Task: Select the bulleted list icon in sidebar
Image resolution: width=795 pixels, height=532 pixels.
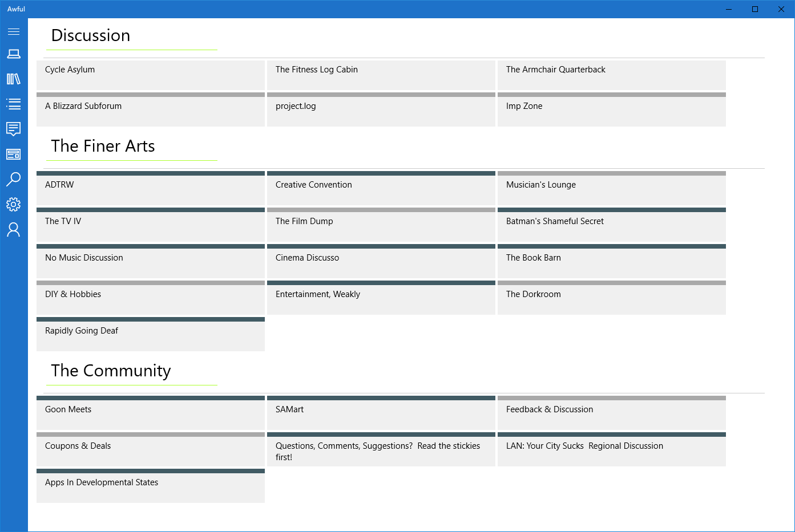Action: pyautogui.click(x=14, y=104)
